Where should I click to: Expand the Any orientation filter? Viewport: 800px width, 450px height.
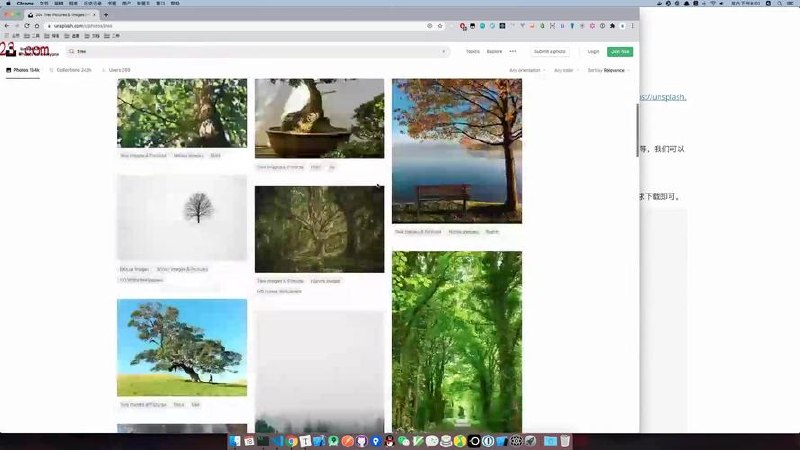pos(527,70)
